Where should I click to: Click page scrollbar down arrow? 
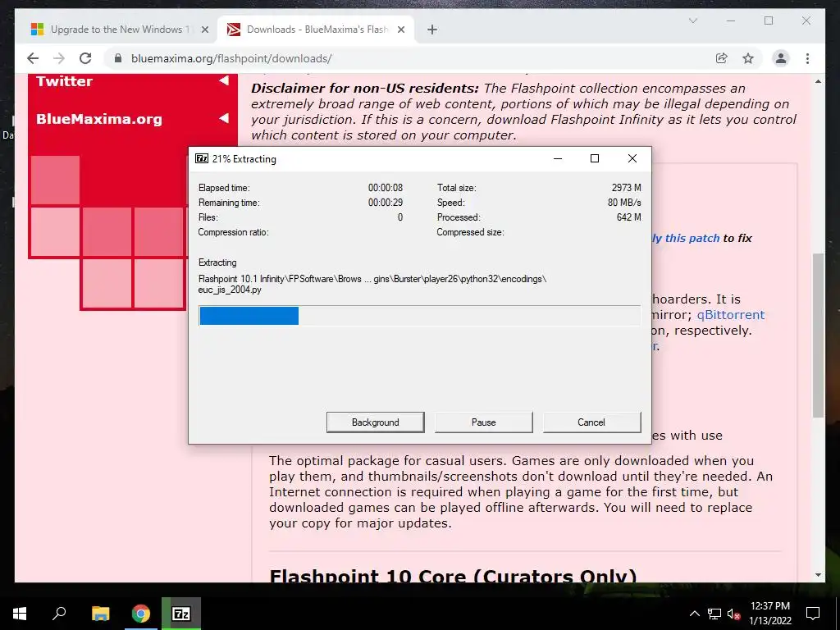818,575
